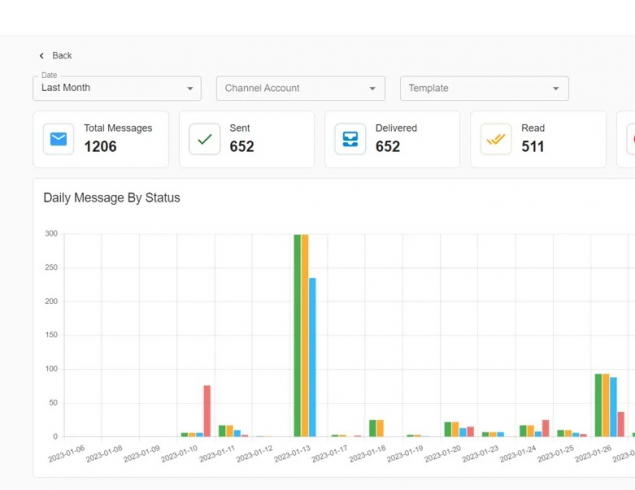Click the red bar for 2023-01-10
Viewport: 635px width, 490px height.
pyautogui.click(x=207, y=411)
